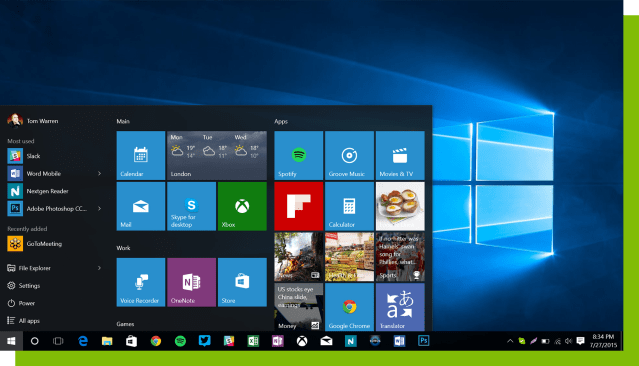The height and width of the screenshot is (366, 639).
Task: Click the battery icon in system tray
Action: (x=545, y=341)
